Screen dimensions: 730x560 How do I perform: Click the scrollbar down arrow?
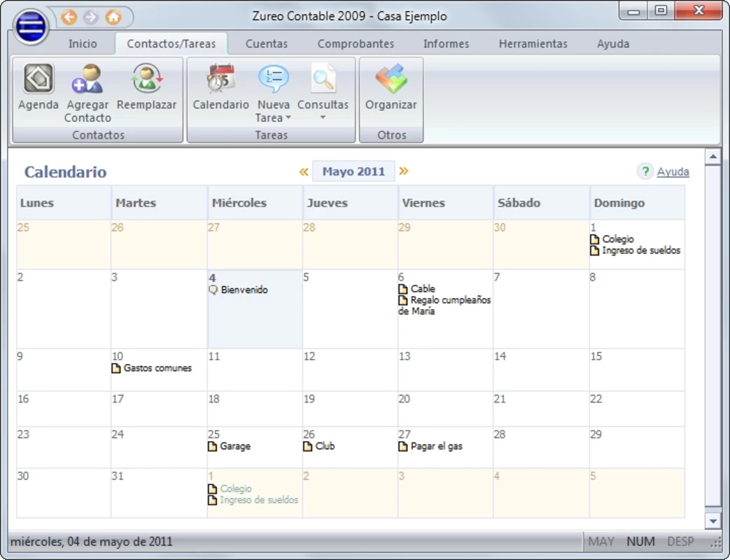(x=713, y=521)
